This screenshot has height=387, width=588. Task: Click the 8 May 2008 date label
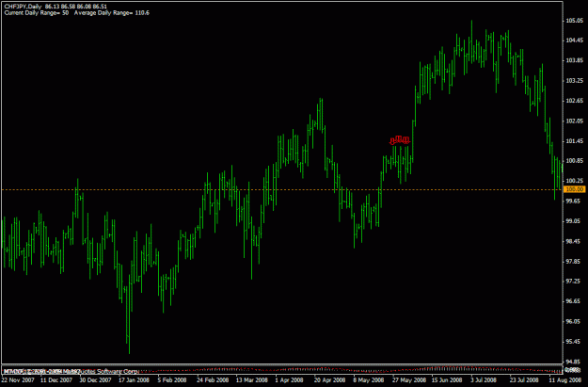click(x=368, y=379)
